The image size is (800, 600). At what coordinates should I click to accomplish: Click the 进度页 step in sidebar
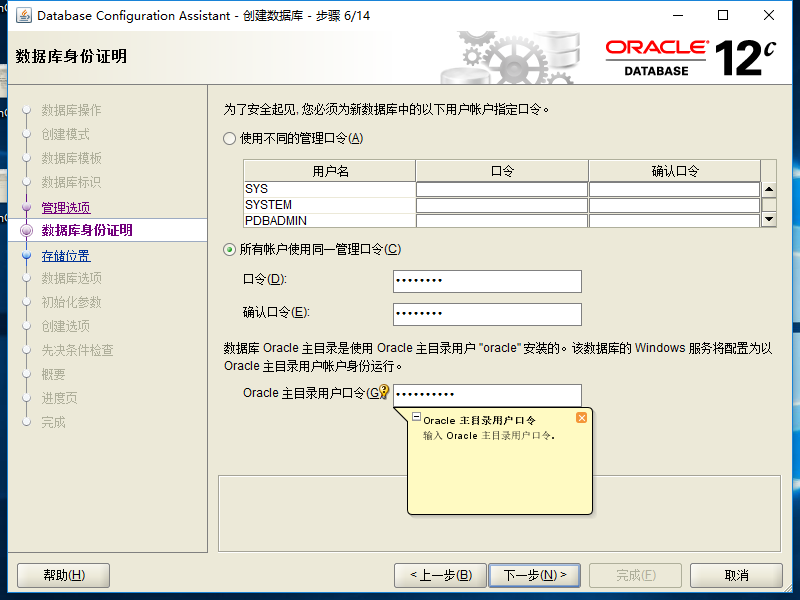click(59, 398)
